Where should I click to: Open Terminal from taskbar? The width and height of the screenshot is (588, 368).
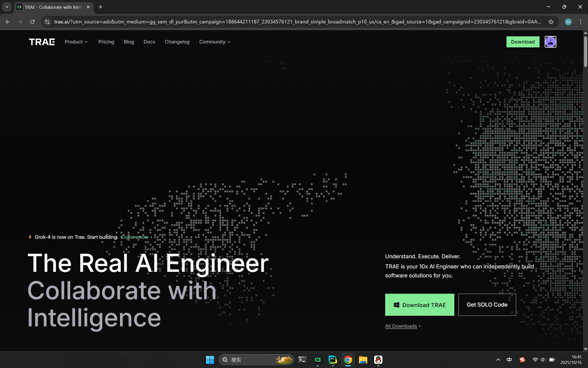click(302, 360)
